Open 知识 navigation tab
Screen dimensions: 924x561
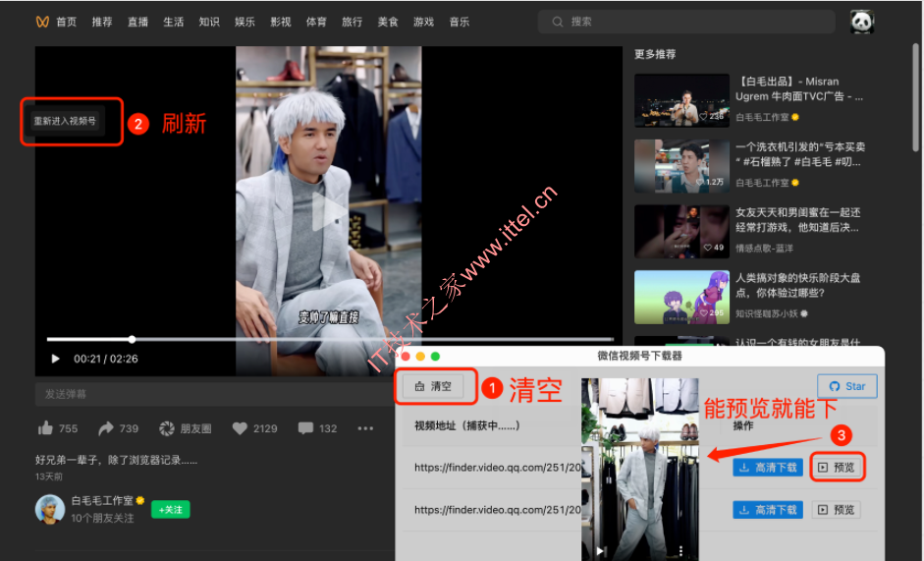209,22
